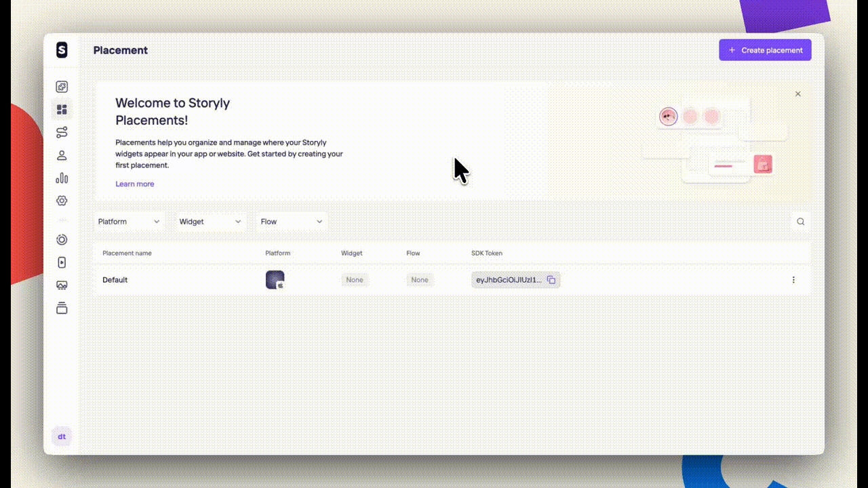Click the Platform column header
The height and width of the screenshot is (488, 868).
[278, 253]
